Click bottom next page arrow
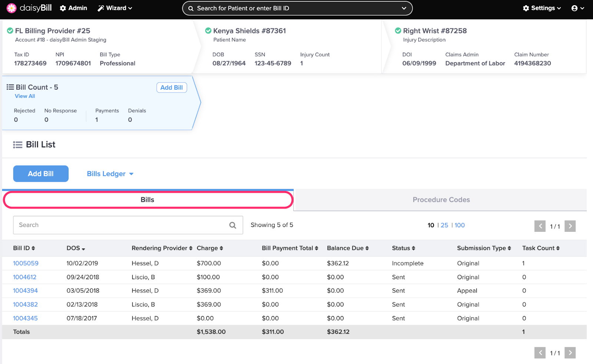 [570, 353]
